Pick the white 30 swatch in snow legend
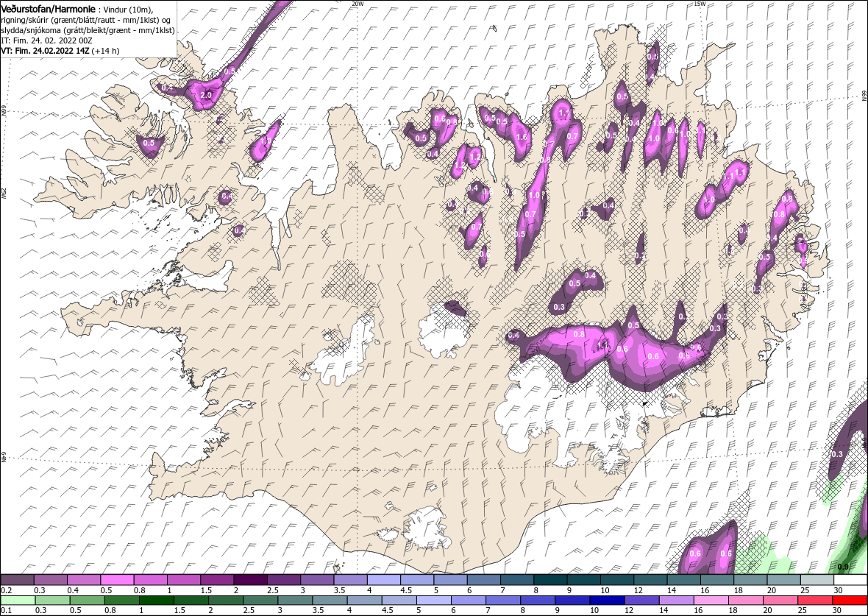This screenshot has width=868, height=616. [850, 579]
